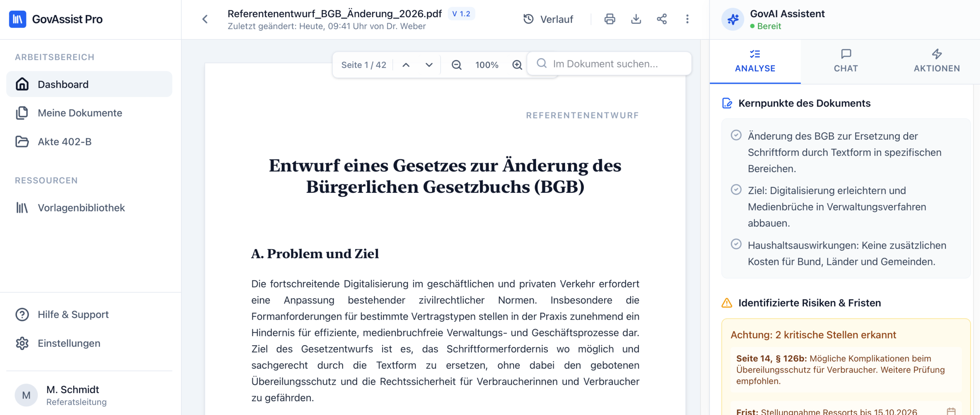This screenshot has height=415, width=980.
Task: Click the print document icon
Action: 609,19
